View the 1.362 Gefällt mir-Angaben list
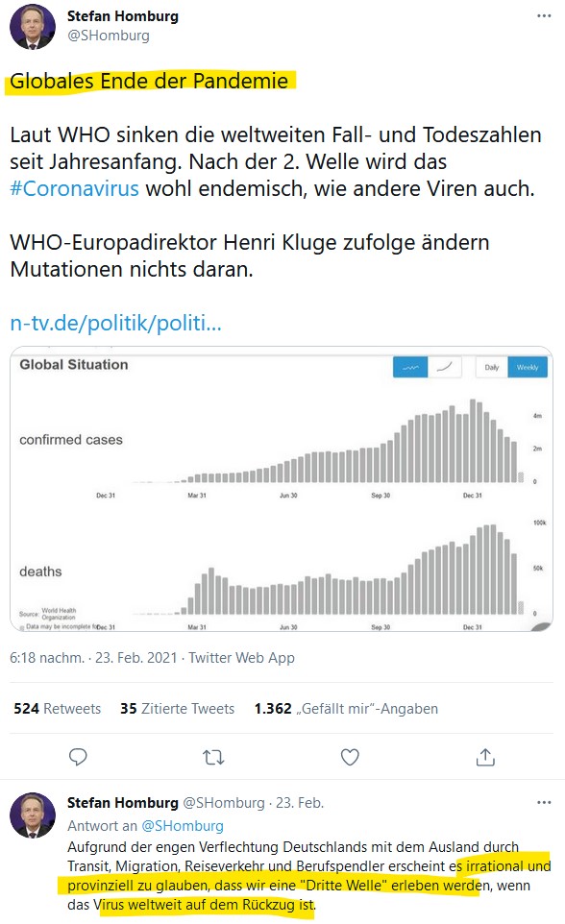The width and height of the screenshot is (565, 924). click(x=346, y=708)
